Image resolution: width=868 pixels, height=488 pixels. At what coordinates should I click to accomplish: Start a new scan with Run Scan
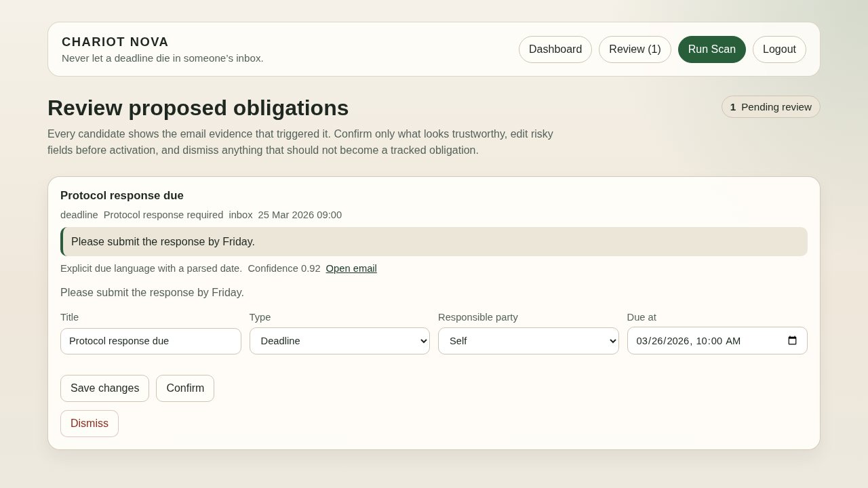pos(712,49)
